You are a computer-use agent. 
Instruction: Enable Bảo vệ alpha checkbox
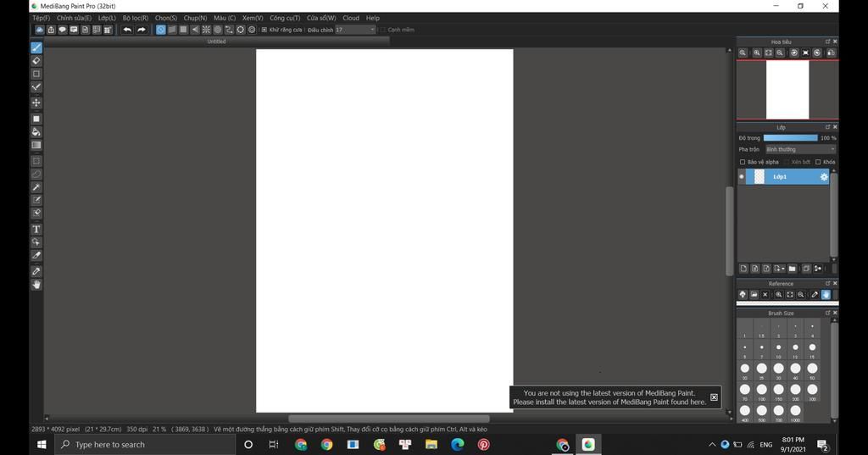coord(743,162)
